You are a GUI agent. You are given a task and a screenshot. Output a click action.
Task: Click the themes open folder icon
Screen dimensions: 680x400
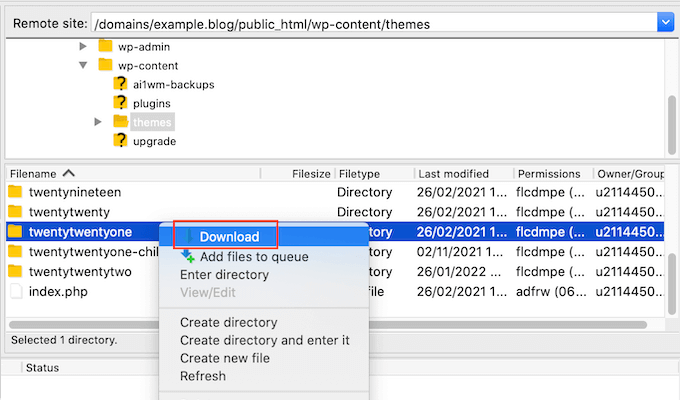point(121,121)
